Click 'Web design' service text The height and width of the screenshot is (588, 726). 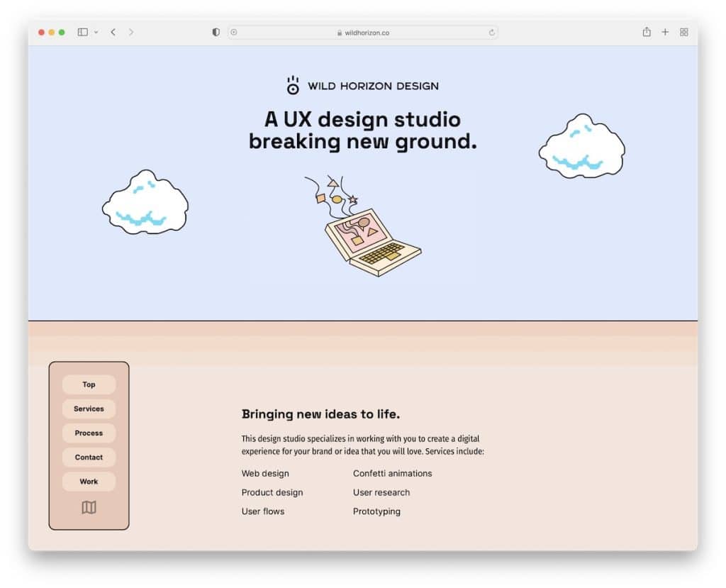(x=265, y=474)
